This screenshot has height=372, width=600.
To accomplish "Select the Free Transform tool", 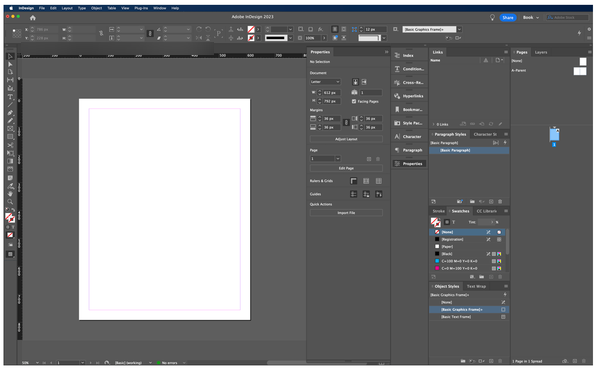I will (10, 153).
